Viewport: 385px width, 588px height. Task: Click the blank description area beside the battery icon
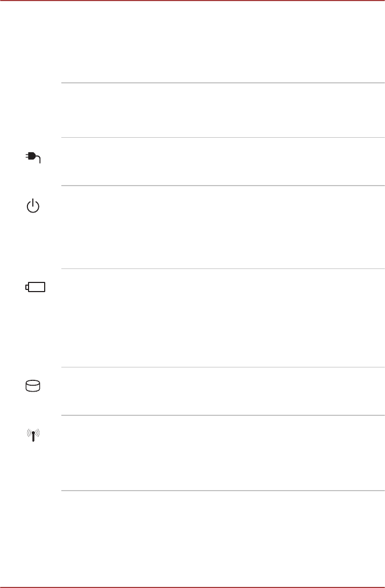tap(222, 317)
